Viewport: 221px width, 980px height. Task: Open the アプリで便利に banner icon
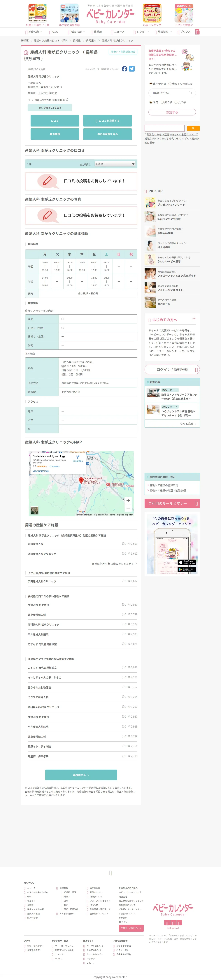[184, 13]
